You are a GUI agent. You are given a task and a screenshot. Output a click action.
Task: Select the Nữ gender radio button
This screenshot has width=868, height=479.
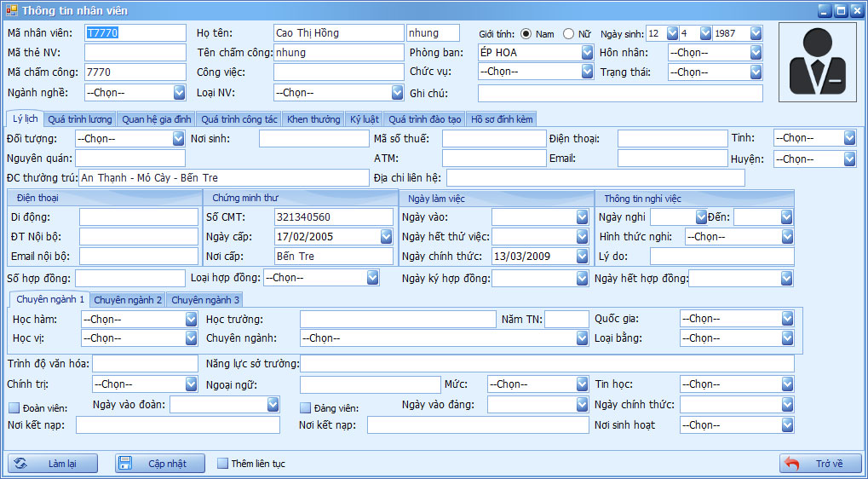coord(568,34)
